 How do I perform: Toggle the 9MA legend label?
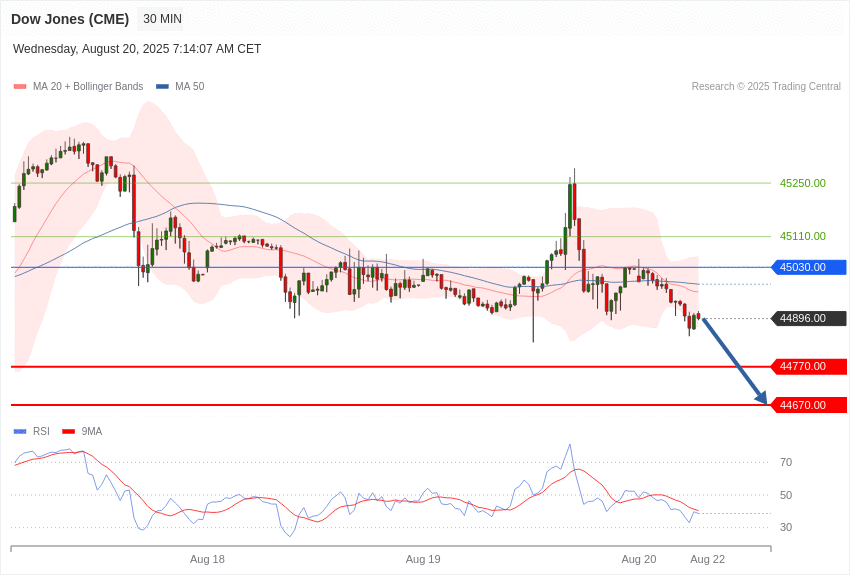(92, 431)
